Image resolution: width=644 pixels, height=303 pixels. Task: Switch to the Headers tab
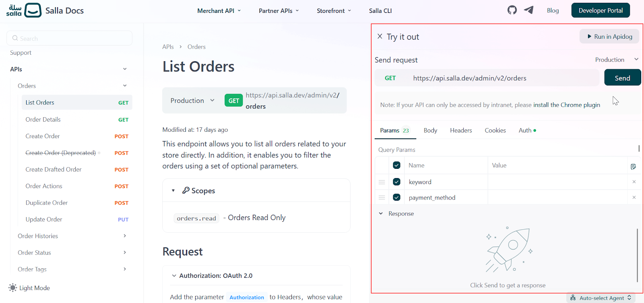(461, 130)
